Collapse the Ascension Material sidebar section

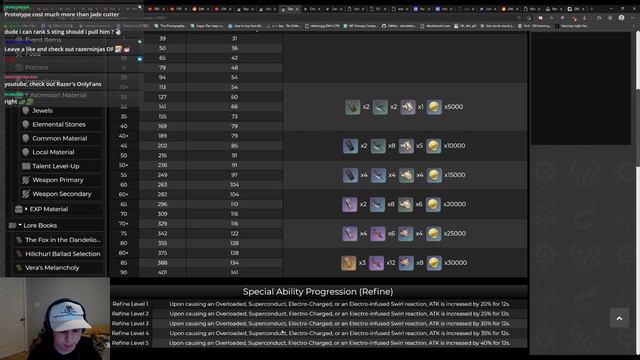(x=26, y=95)
